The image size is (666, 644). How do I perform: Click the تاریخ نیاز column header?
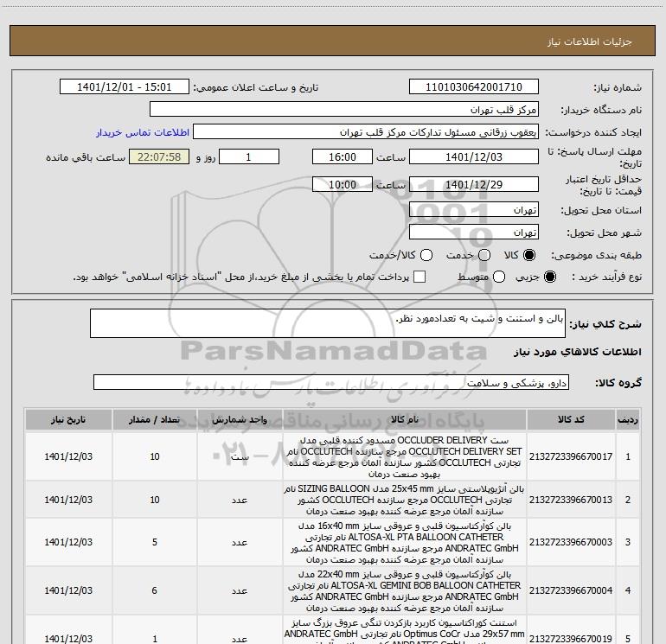tap(68, 420)
